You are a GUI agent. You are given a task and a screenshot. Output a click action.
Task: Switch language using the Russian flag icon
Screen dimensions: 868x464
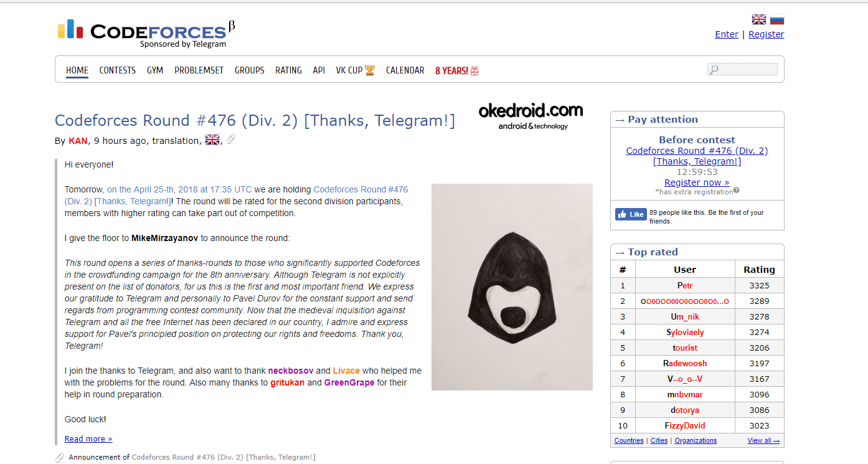776,19
